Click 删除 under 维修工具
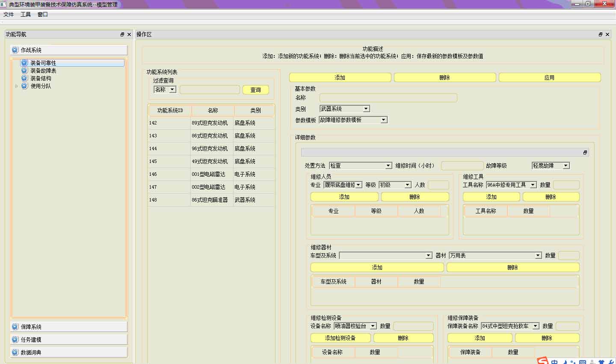616x364 pixels. point(551,197)
